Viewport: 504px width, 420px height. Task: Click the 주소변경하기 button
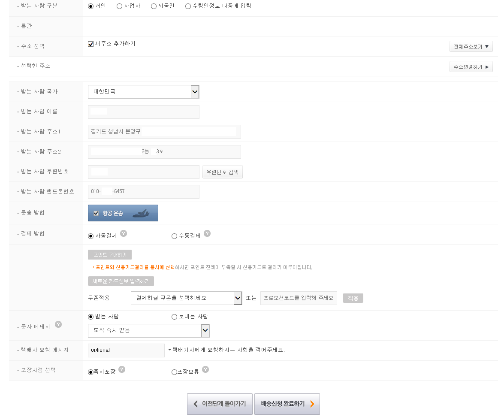pos(471,67)
